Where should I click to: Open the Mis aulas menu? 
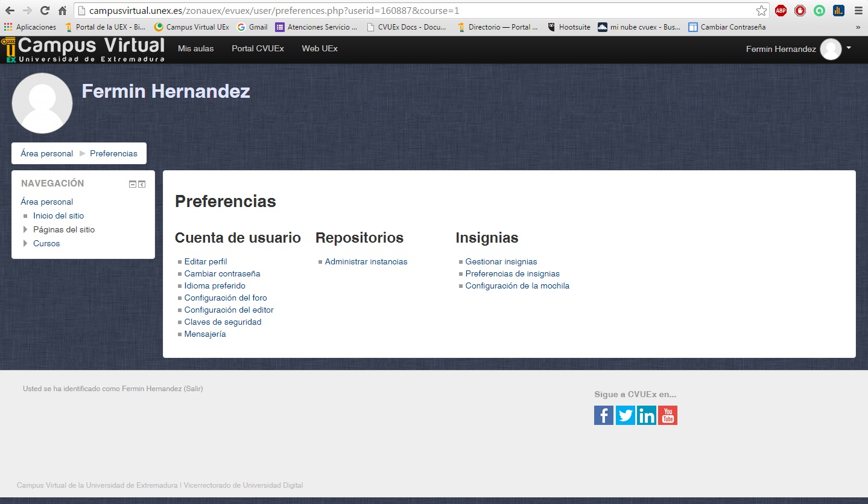coord(195,48)
